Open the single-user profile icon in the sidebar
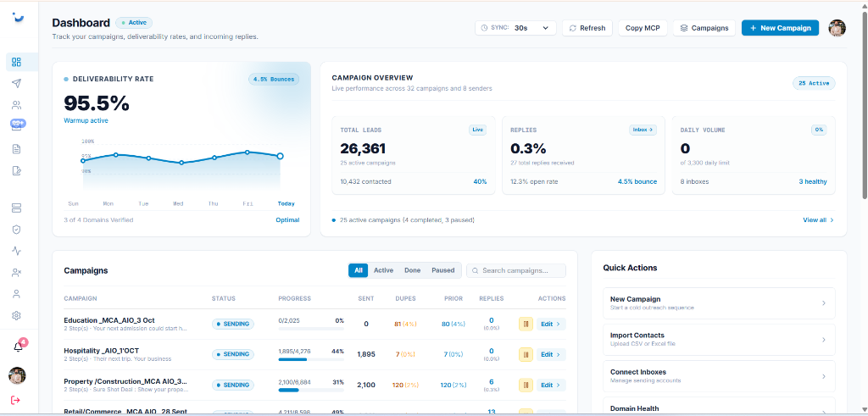Screen dimensions: 868x416 coord(17,294)
